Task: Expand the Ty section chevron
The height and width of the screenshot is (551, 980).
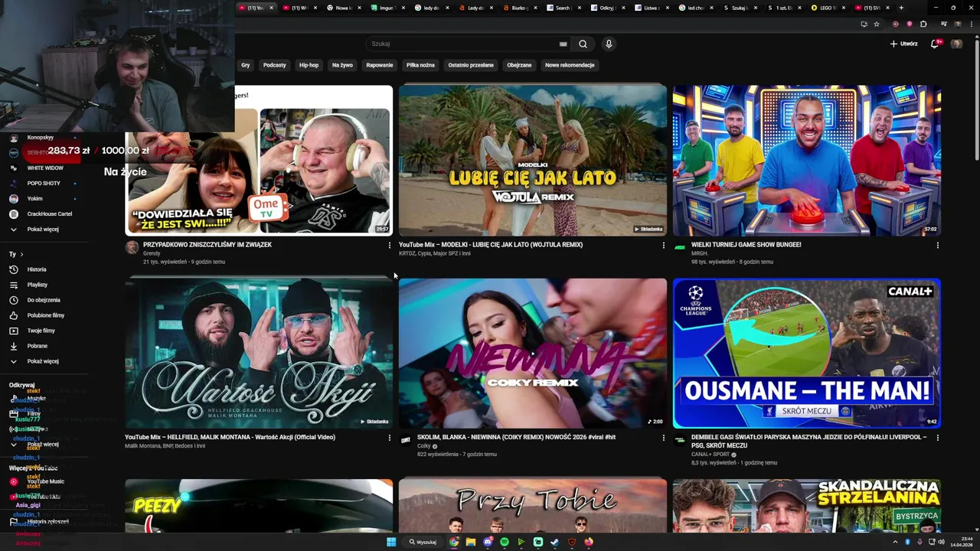Action: click(21, 254)
